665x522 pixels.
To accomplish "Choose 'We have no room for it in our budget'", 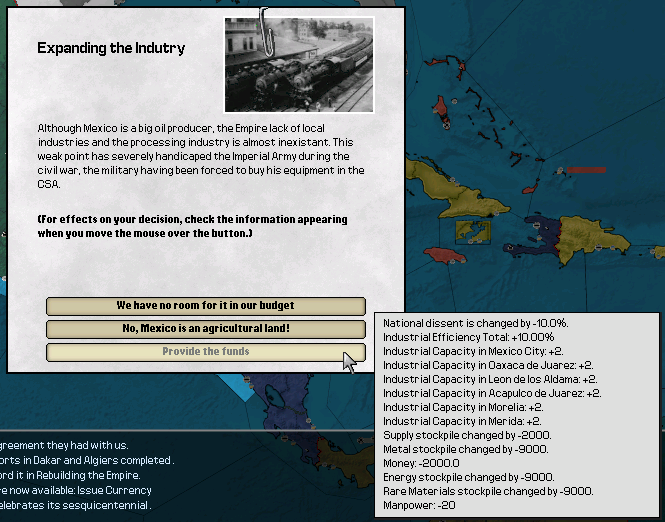I will click(x=206, y=306).
